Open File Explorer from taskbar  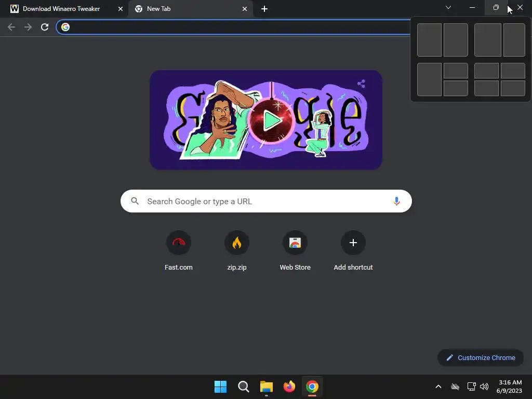(267, 387)
